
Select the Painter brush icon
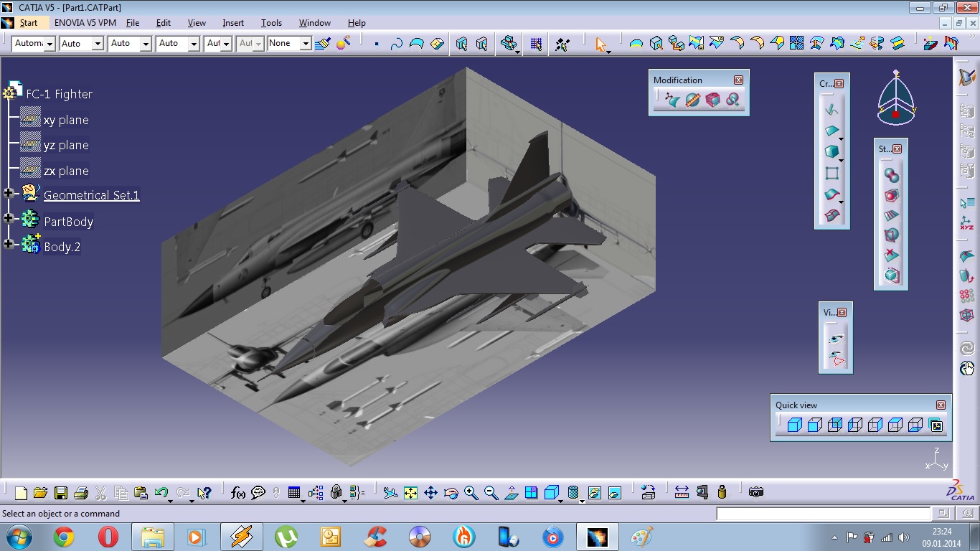323,44
